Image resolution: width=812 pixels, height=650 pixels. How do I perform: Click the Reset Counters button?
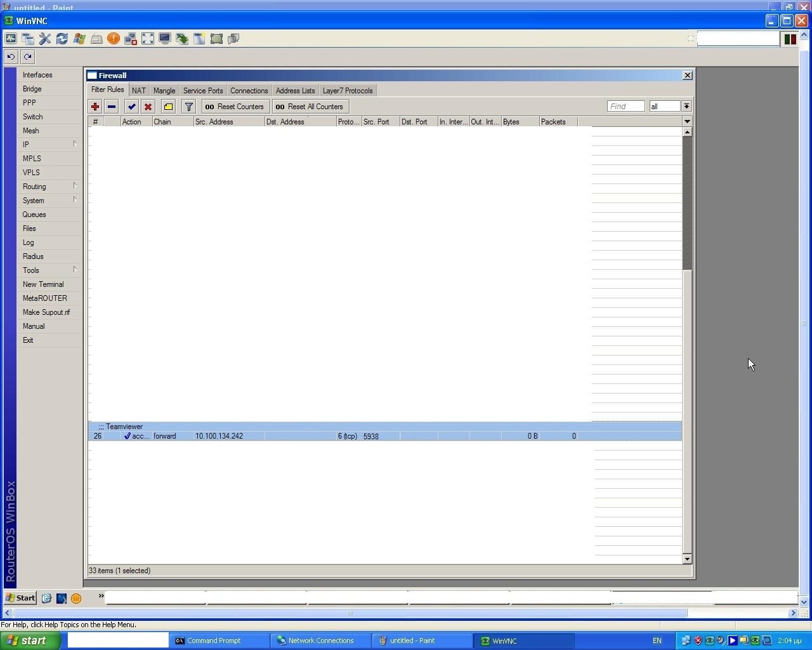235,107
